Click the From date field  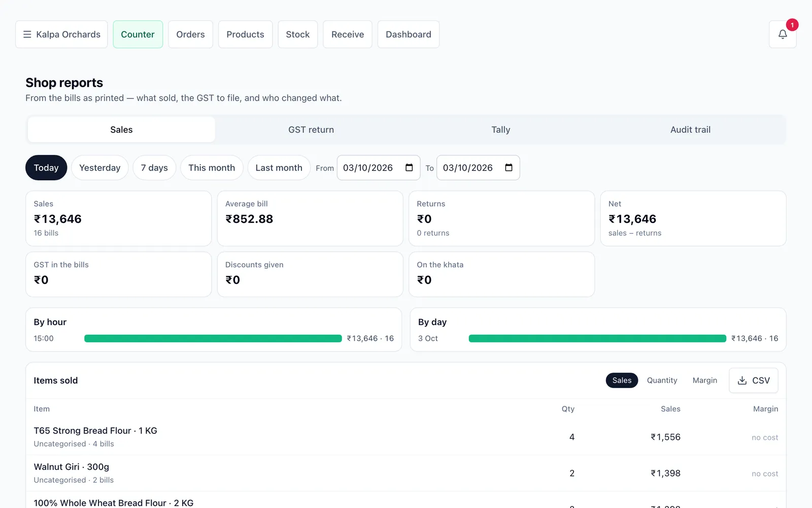(379, 168)
